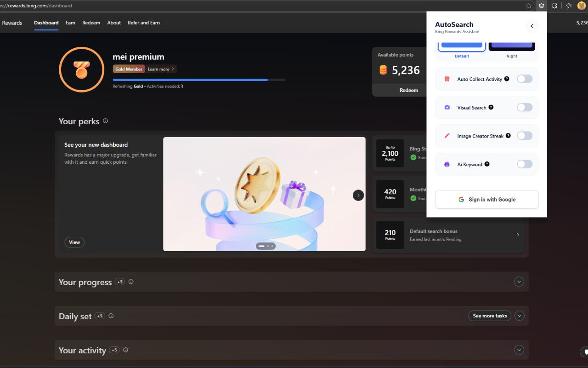Click the See more tasks button
588x368 pixels.
click(x=490, y=316)
